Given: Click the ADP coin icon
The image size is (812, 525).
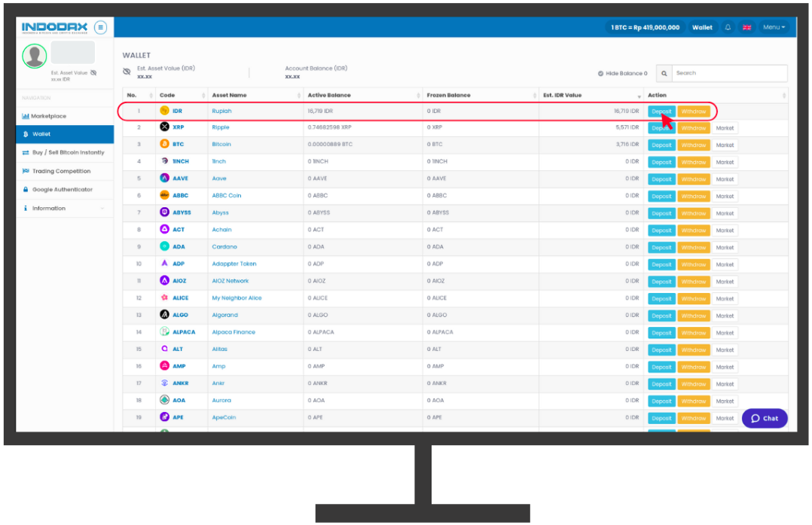Looking at the screenshot, I should tap(164, 264).
